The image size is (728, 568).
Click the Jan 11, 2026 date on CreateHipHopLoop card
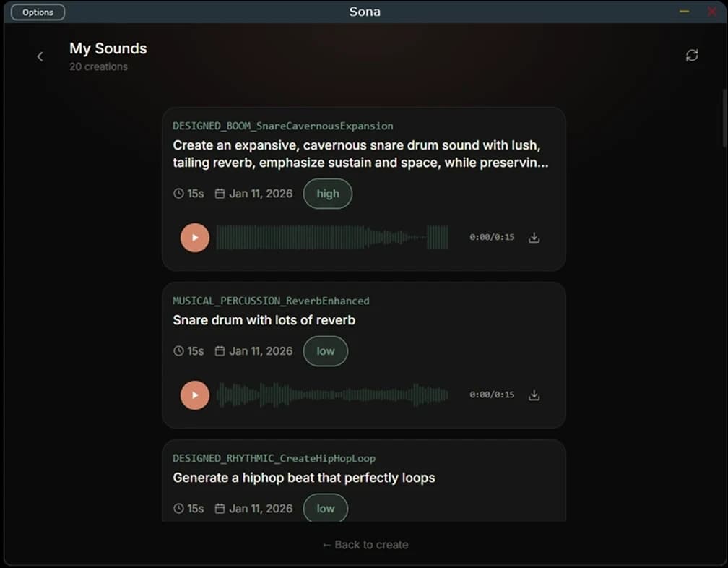254,509
